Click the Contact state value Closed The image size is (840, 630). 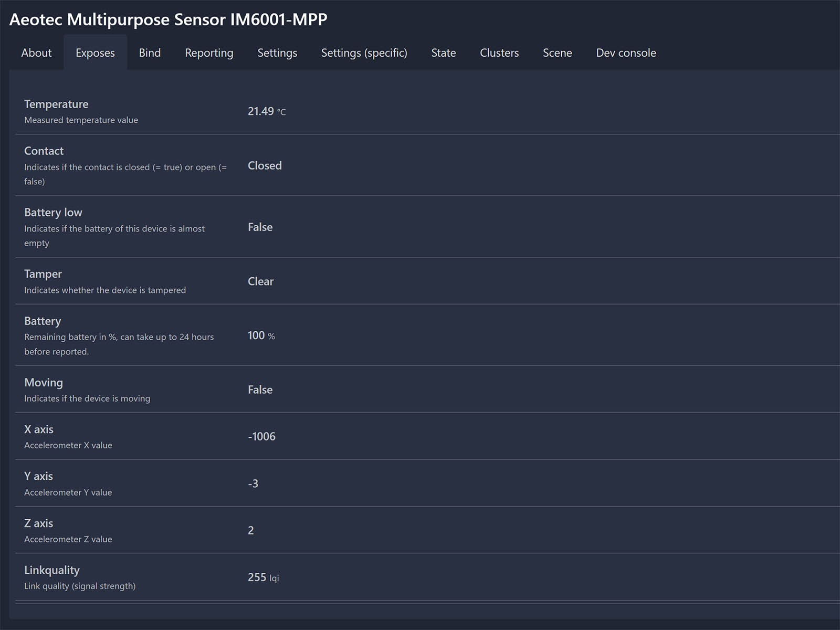pyautogui.click(x=265, y=165)
